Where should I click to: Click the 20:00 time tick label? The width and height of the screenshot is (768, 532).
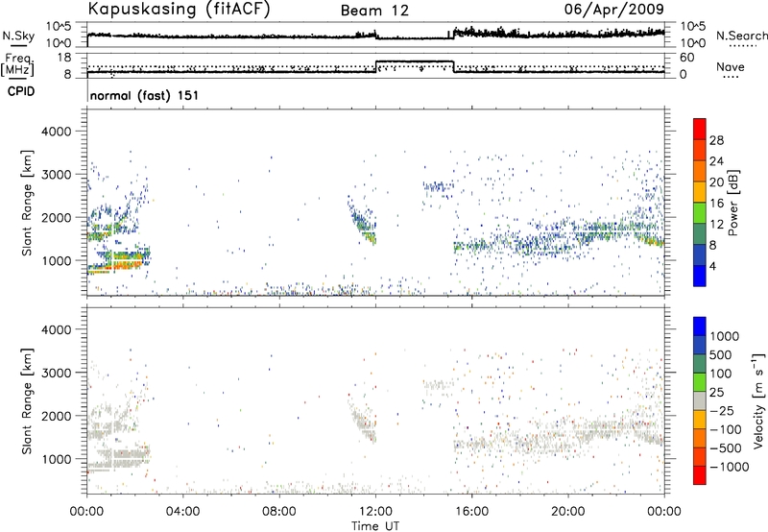coord(568,512)
